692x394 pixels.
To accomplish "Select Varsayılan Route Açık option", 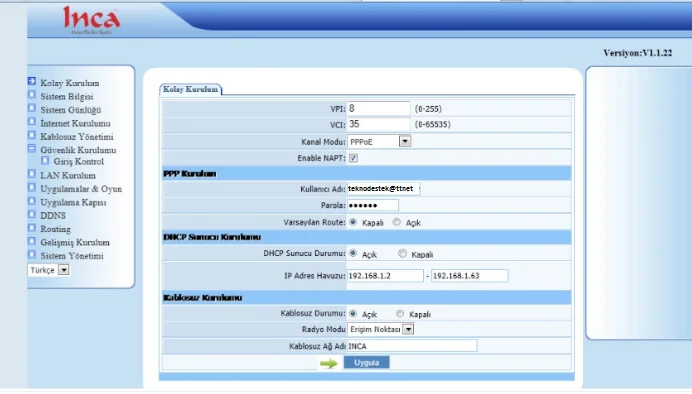I will click(396, 222).
